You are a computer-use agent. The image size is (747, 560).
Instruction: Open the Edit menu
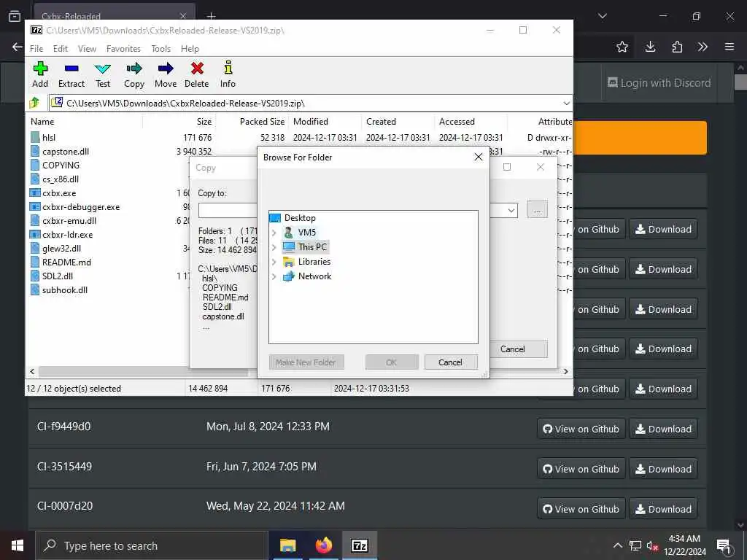(x=60, y=49)
